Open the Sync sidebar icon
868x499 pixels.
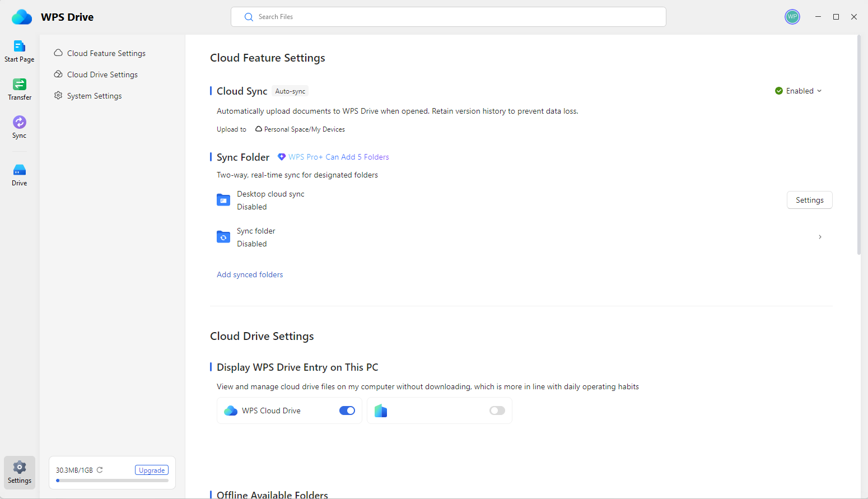pyautogui.click(x=20, y=122)
